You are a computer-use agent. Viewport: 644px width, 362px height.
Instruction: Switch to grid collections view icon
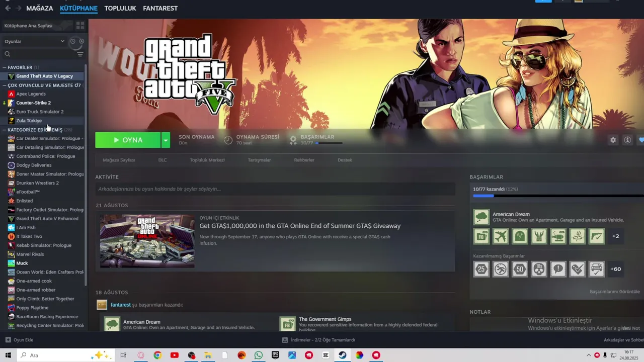(80, 25)
